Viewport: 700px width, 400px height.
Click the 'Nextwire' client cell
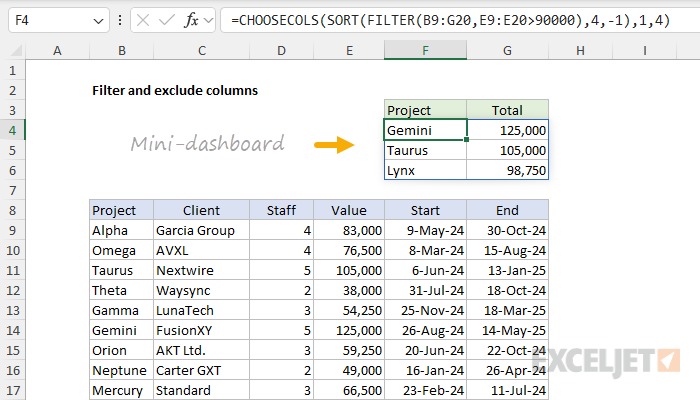(201, 271)
